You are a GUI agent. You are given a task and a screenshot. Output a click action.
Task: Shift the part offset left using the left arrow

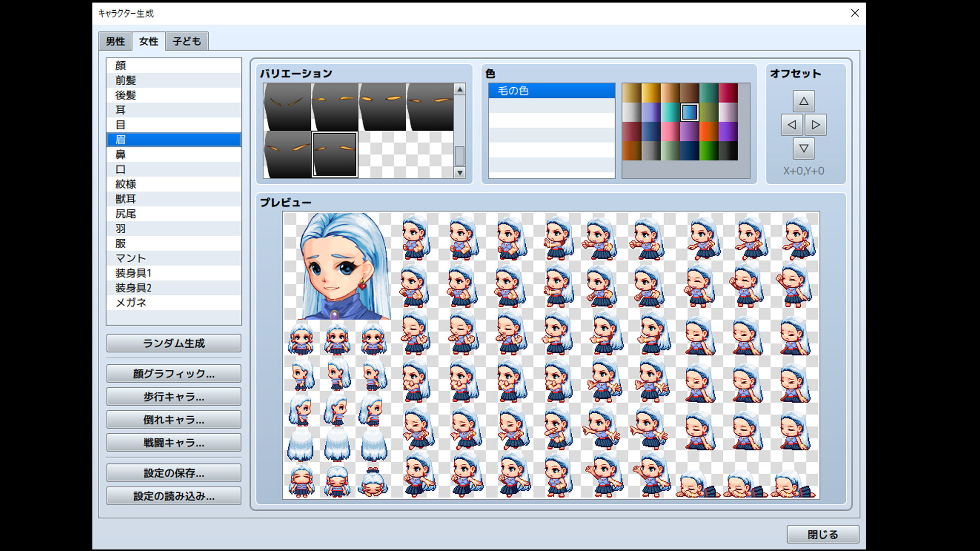(792, 124)
